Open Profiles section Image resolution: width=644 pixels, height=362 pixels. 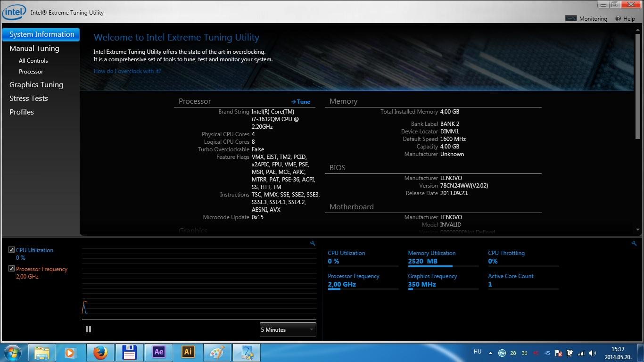coord(22,112)
